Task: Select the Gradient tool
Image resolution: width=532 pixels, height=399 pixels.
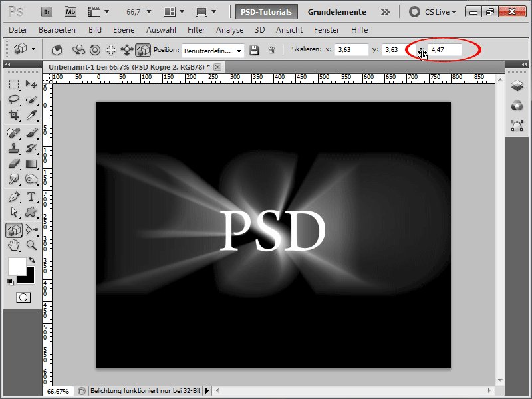Action: click(31, 164)
